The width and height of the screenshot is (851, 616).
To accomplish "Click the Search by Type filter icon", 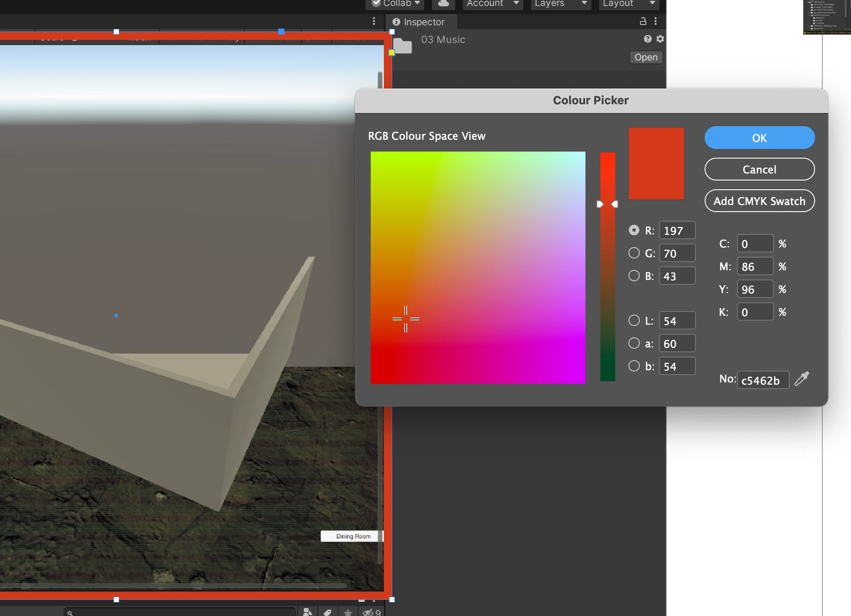I will coord(308,612).
